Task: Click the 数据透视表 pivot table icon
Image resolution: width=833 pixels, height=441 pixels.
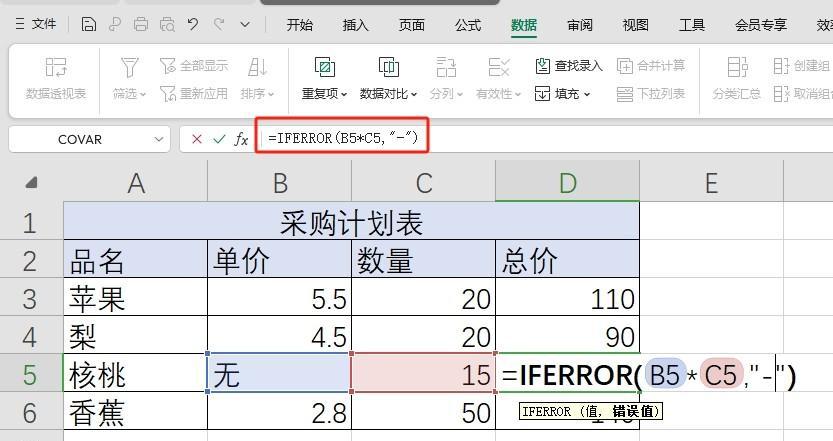Action: [56, 67]
